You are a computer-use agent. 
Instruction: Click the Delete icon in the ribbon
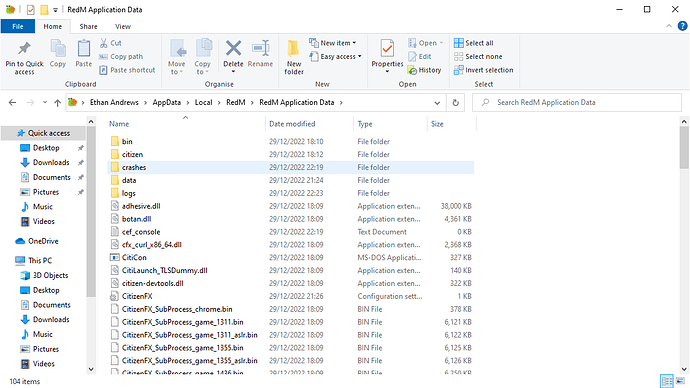233,48
